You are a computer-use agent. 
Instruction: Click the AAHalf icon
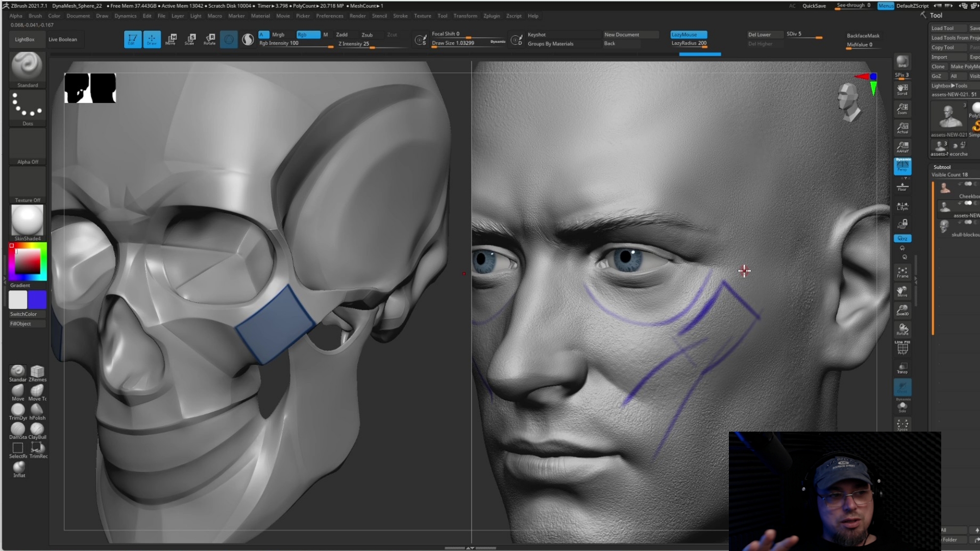[x=902, y=147]
